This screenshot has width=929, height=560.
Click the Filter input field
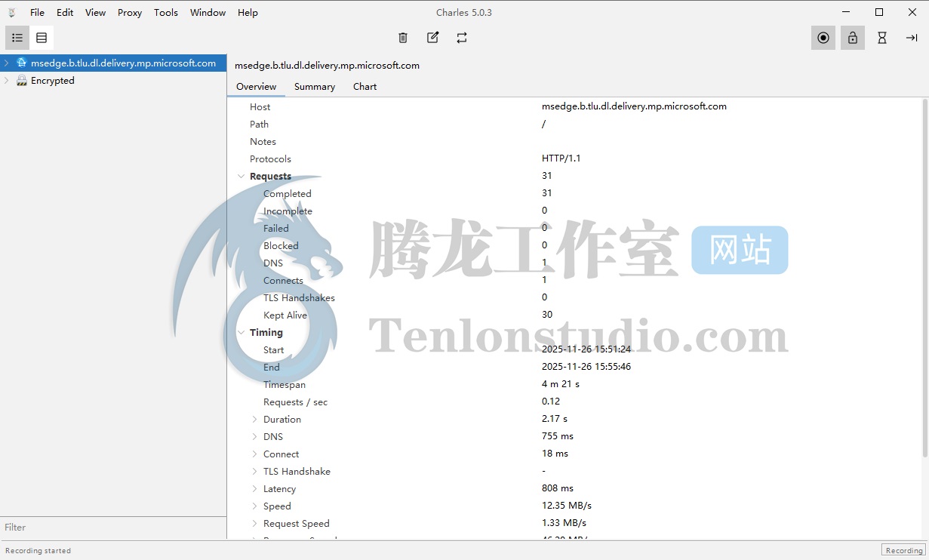[113, 528]
